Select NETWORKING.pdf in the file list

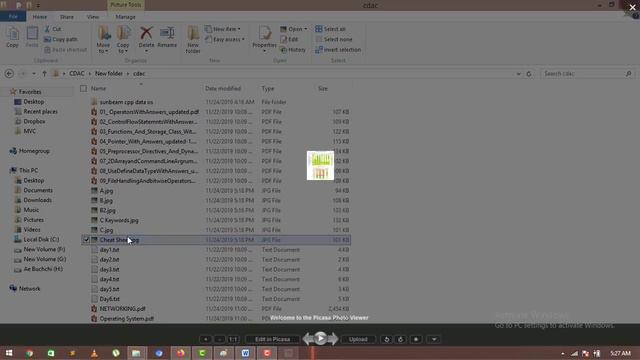tap(122, 309)
